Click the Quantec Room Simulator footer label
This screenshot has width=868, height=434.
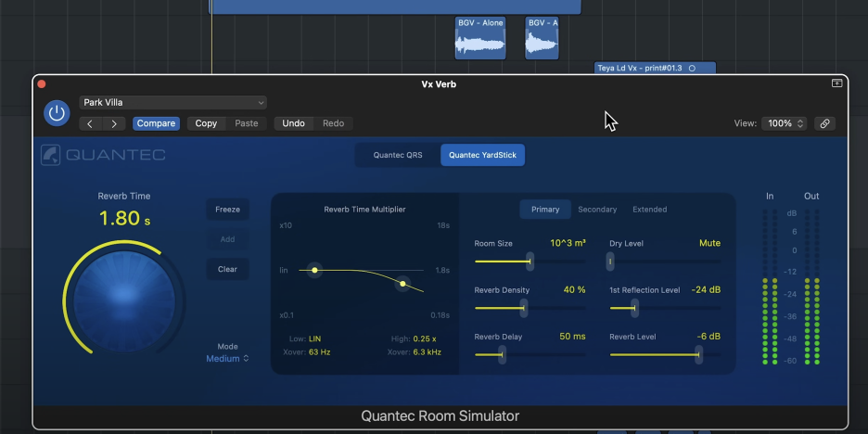(440, 415)
